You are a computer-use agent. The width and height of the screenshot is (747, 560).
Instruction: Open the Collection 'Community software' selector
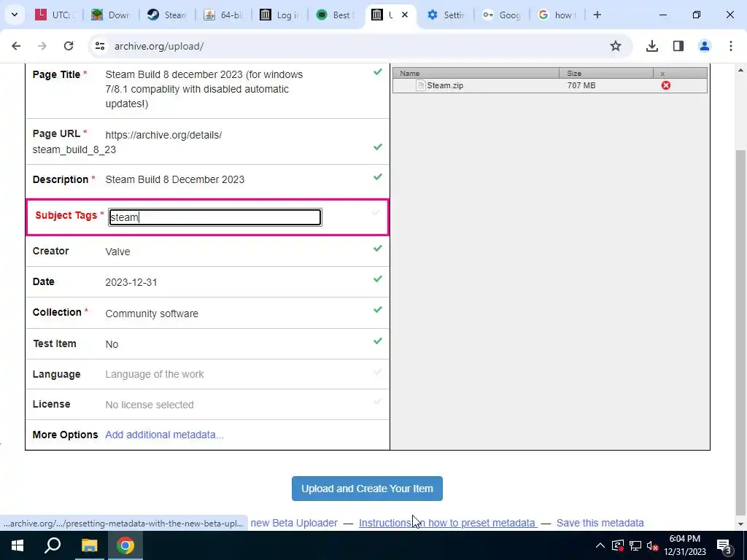pos(152,314)
